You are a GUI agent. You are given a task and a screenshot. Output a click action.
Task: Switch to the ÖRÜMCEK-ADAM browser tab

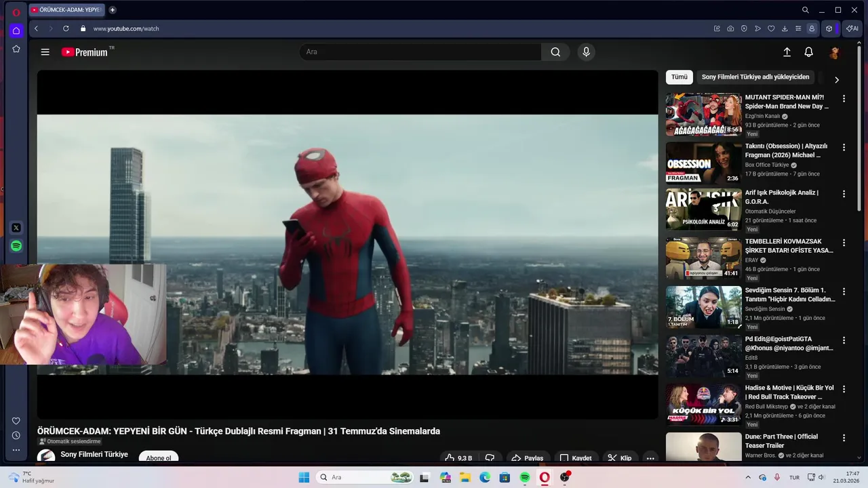coord(67,10)
